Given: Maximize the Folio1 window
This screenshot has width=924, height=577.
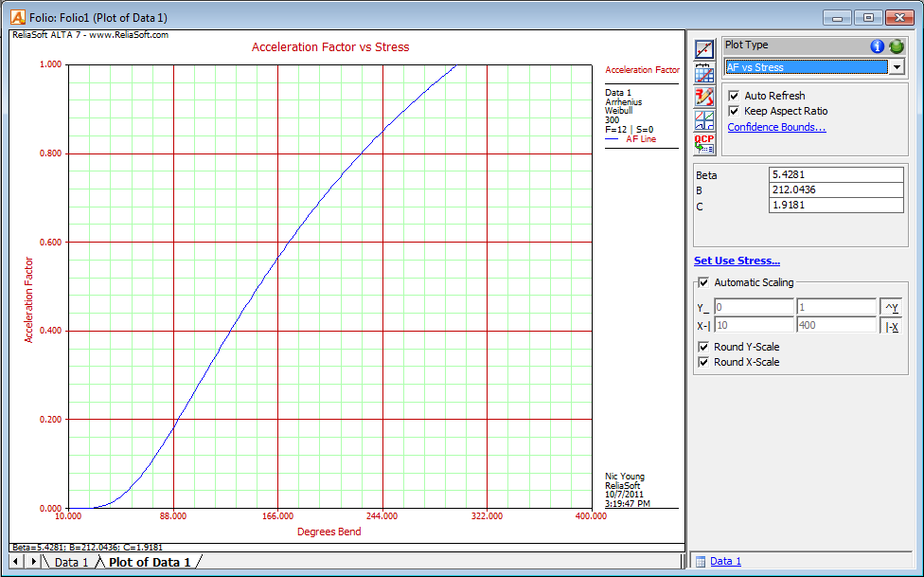Looking at the screenshot, I should [868, 18].
